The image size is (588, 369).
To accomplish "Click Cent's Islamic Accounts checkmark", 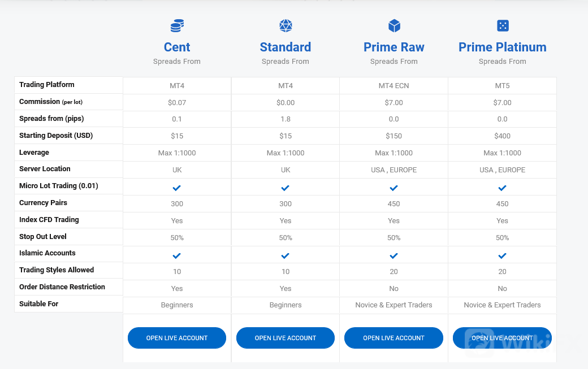I will point(177,255).
